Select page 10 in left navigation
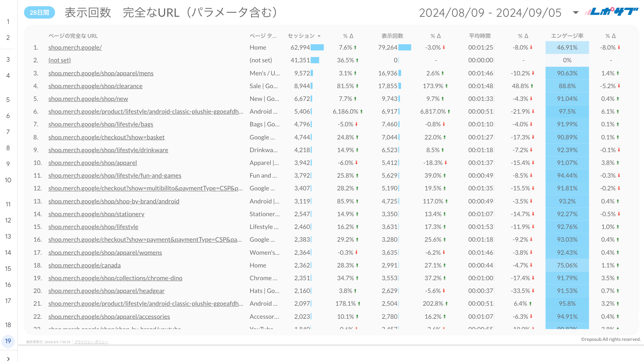 coord(8,180)
